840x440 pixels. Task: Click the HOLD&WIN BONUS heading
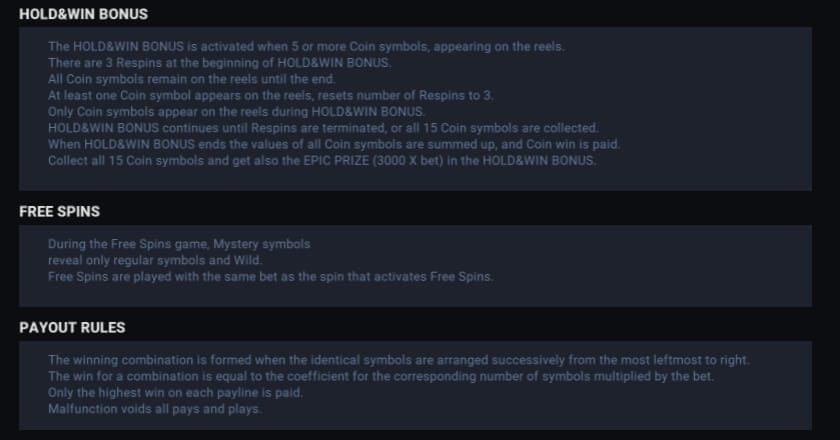(83, 14)
